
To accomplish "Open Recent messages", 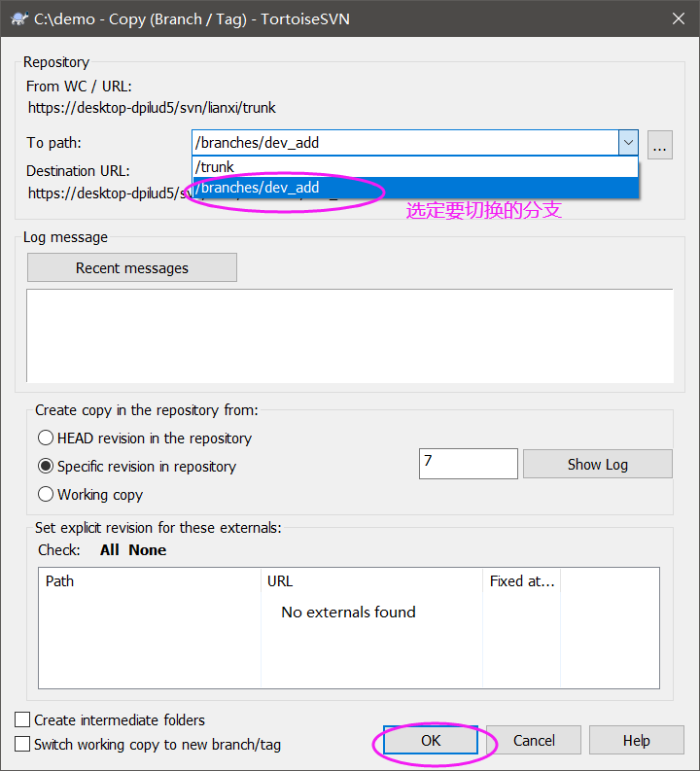I will (x=132, y=268).
